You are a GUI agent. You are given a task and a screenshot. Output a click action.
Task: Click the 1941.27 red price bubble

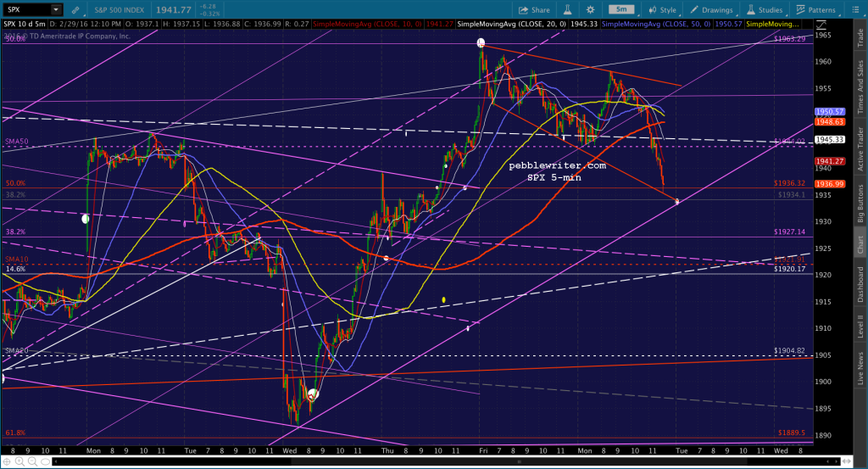click(x=829, y=162)
